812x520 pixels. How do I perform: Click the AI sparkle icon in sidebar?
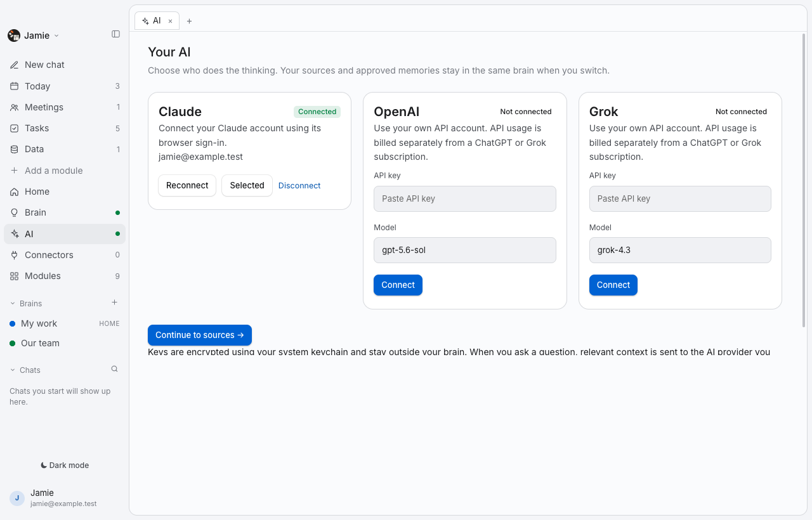(14, 234)
